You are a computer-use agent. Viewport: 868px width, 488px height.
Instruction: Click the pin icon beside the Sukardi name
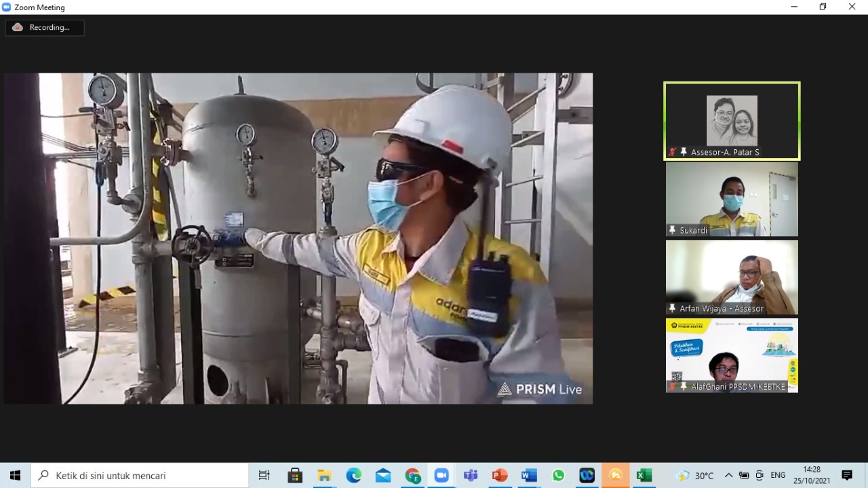[x=673, y=231]
